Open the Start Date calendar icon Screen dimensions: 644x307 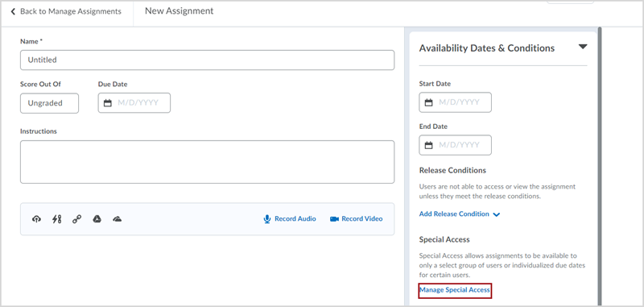click(x=428, y=102)
